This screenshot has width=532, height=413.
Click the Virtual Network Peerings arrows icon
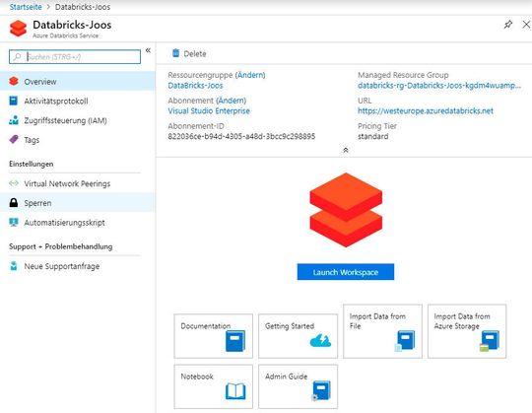[x=14, y=183]
